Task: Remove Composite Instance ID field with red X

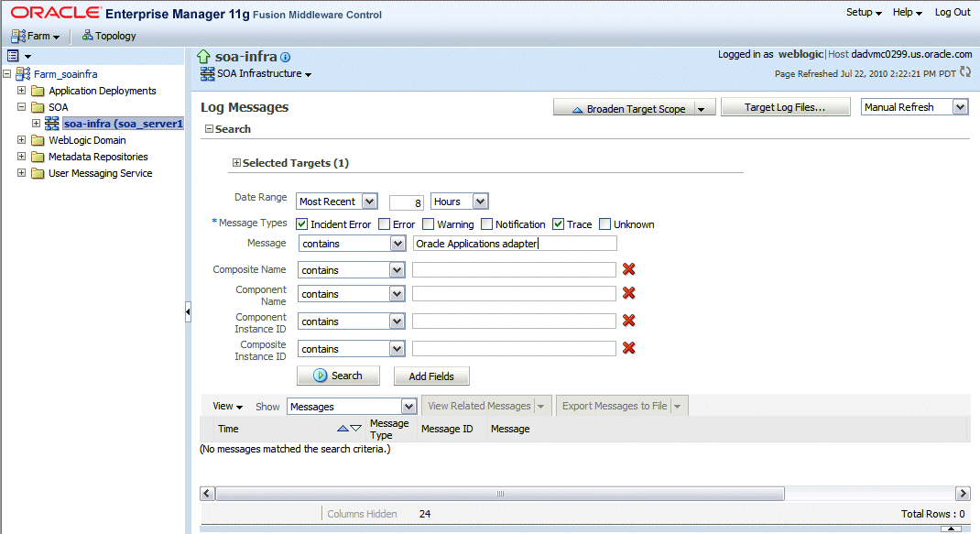Action: [628, 348]
